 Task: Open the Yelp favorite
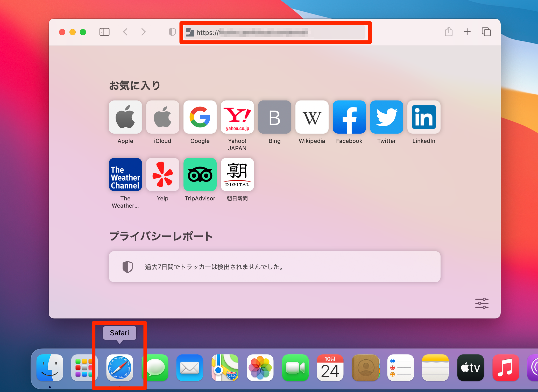tap(163, 175)
